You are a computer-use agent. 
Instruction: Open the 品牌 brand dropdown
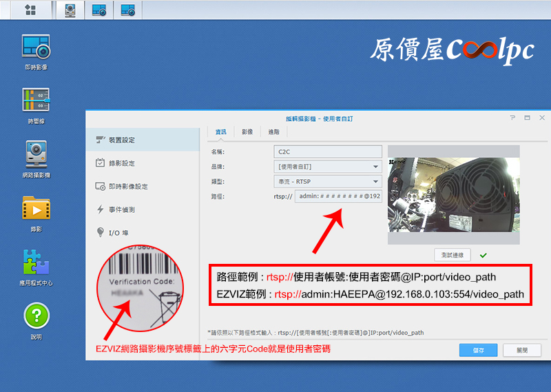[328, 167]
